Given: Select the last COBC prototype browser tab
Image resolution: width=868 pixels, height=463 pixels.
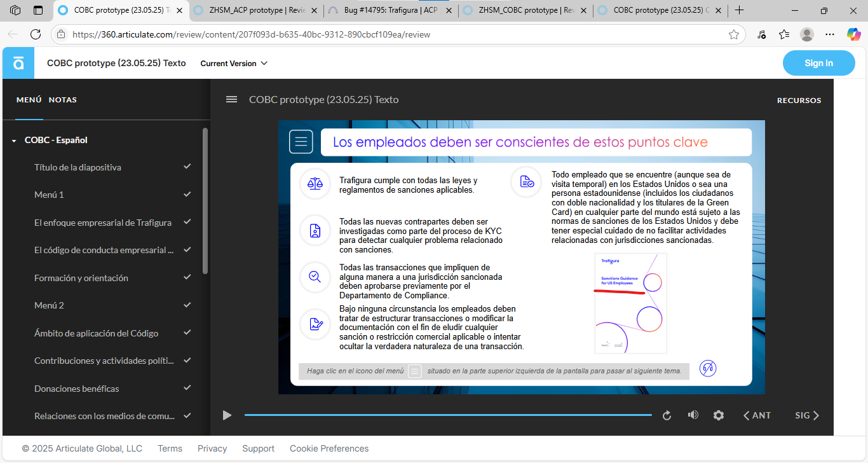Looking at the screenshot, I should (x=660, y=10).
